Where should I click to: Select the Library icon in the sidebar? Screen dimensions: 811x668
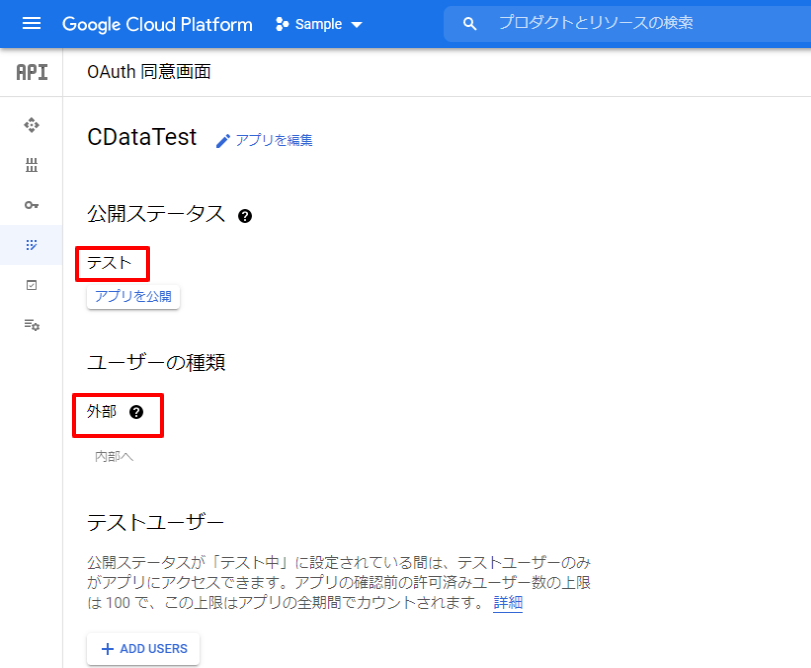[32, 165]
